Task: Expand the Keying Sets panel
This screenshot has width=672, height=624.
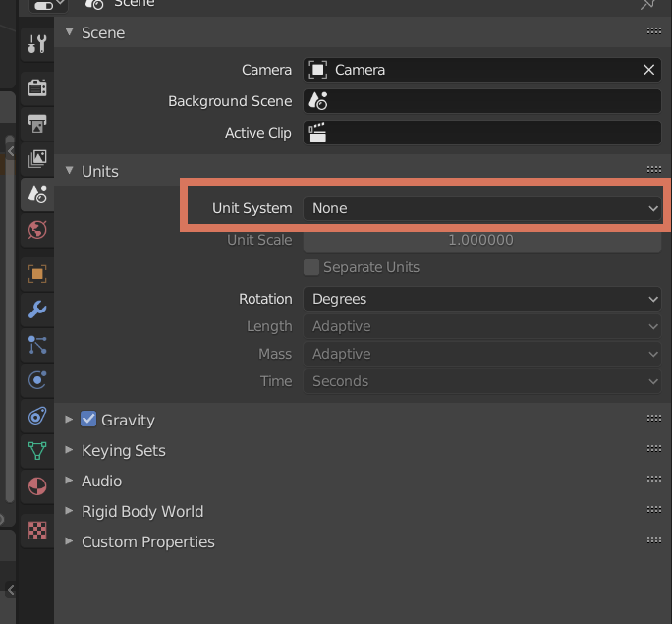Action: (x=69, y=449)
